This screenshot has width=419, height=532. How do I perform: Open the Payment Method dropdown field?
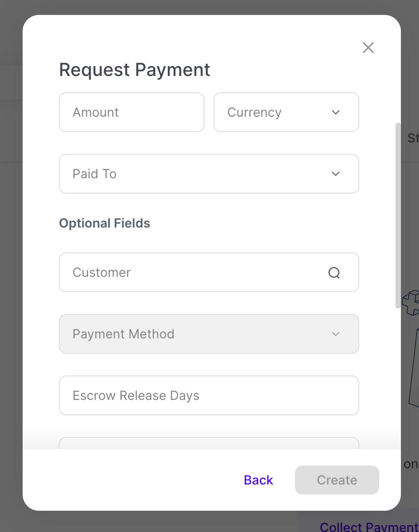tap(199, 334)
